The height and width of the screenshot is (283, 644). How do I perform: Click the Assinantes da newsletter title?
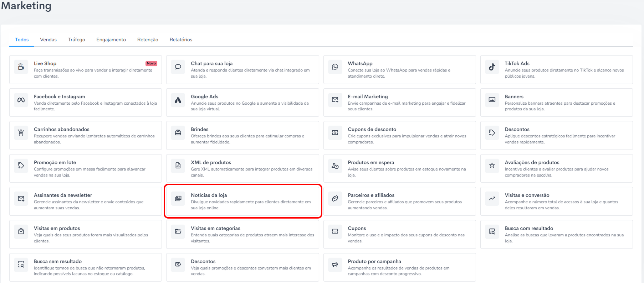click(63, 195)
